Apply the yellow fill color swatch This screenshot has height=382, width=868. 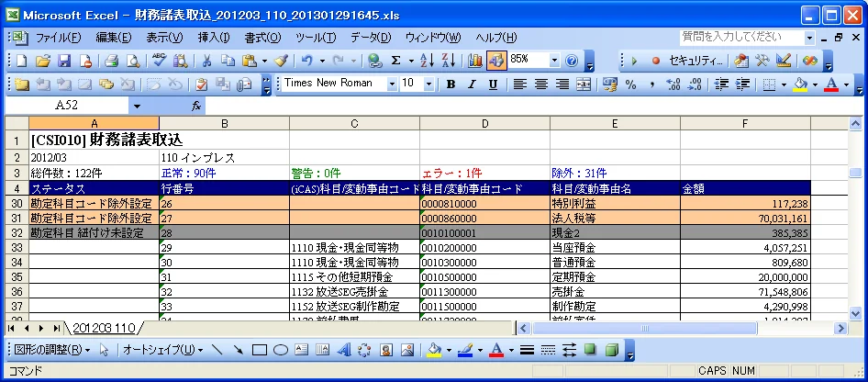[x=800, y=84]
